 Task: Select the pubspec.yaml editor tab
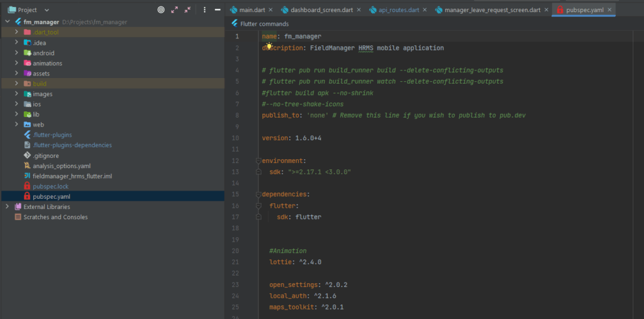(x=585, y=9)
